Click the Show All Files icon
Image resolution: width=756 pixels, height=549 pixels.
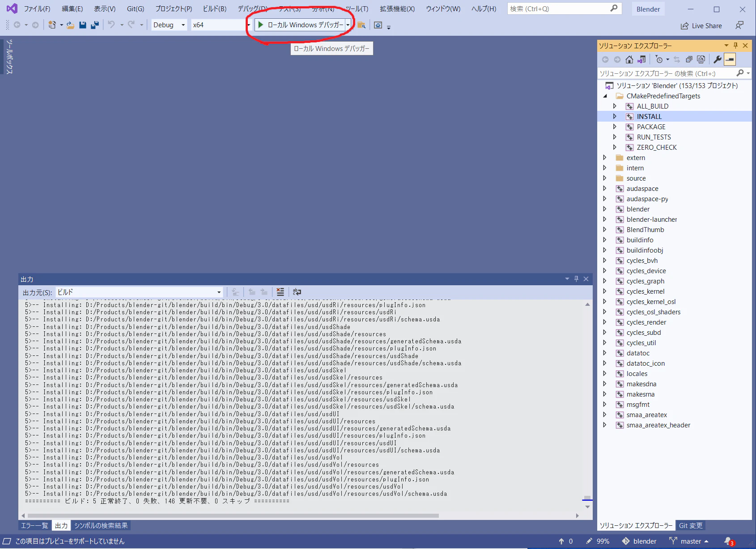[x=701, y=59]
